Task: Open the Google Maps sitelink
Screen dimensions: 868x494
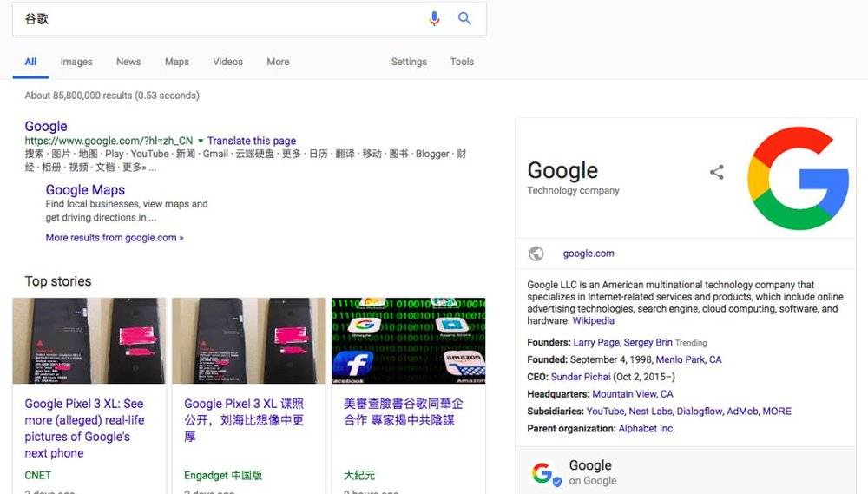Action: (85, 190)
